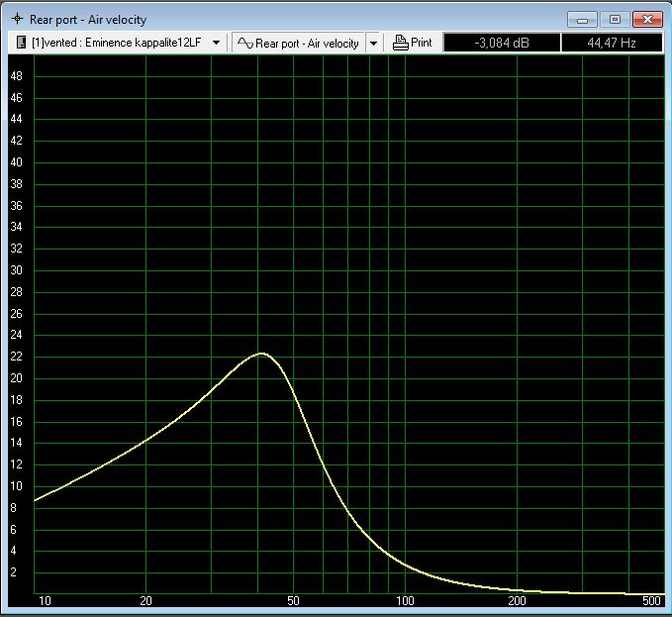Expand the graph type dropdown arrow
Viewport: 672px width, 617px height.
point(373,43)
